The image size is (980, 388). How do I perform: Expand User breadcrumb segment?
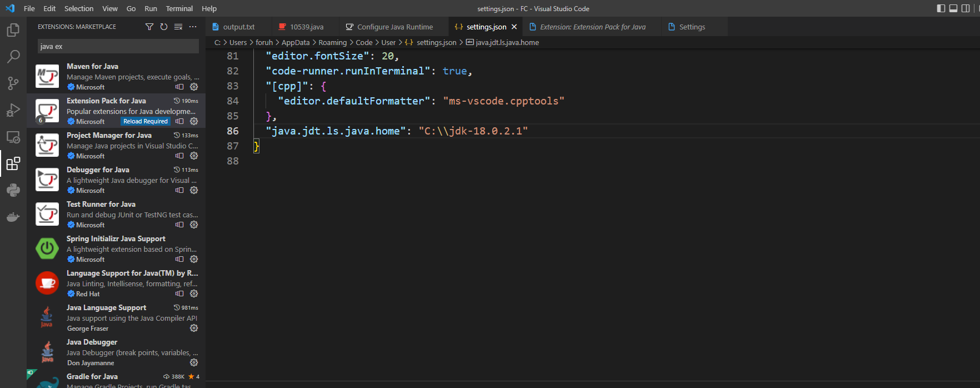pos(388,42)
